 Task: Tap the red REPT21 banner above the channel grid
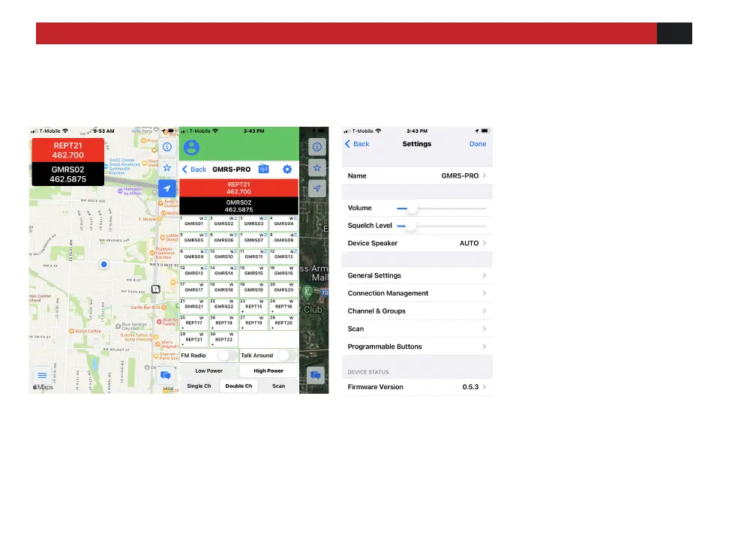[238, 188]
